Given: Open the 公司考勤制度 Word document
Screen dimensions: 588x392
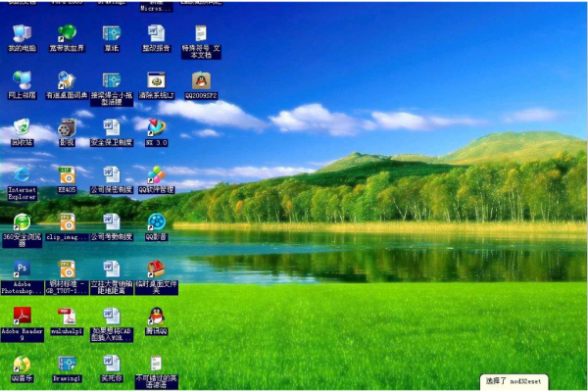Looking at the screenshot, I should 112,222.
